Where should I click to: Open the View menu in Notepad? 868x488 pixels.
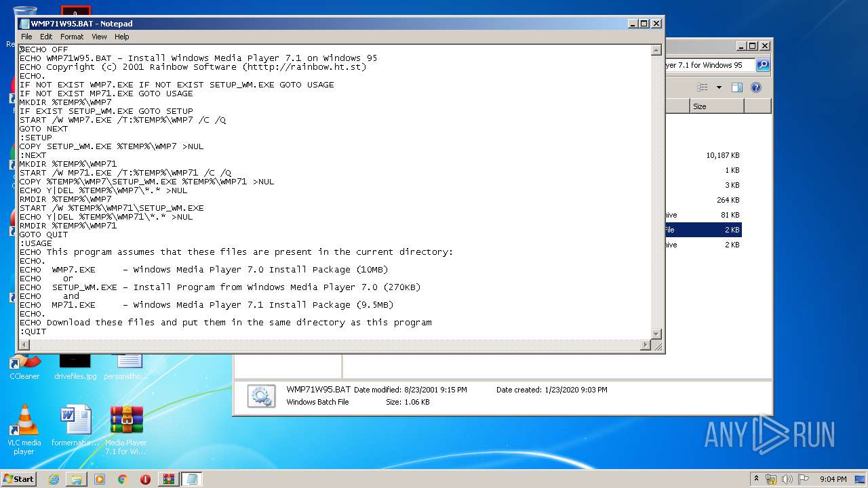coord(99,37)
